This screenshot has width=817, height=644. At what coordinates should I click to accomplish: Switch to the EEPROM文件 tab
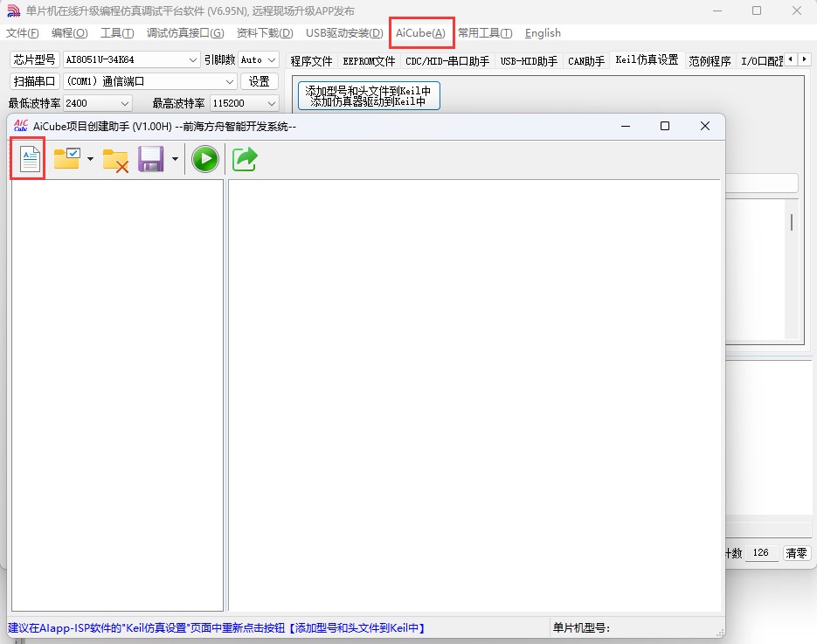click(369, 61)
